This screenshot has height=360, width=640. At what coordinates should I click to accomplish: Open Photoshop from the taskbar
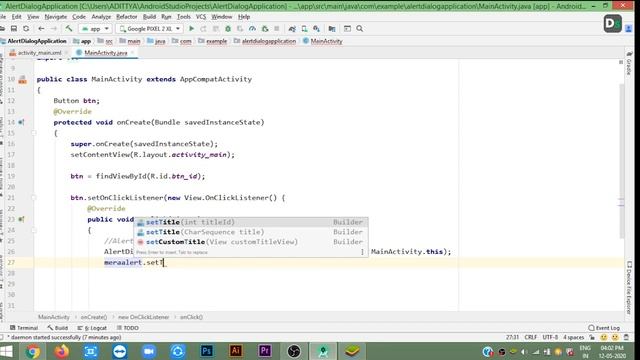point(207,351)
